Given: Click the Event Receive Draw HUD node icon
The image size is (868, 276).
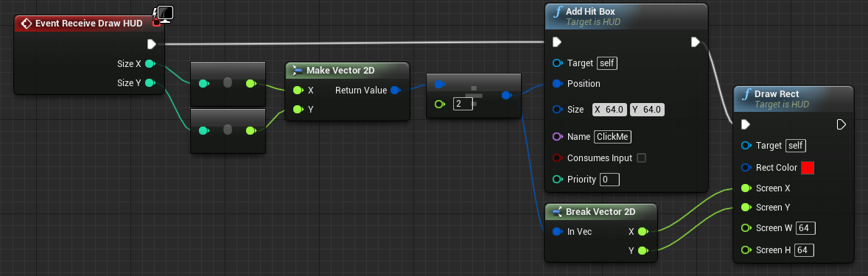Looking at the screenshot, I should (26, 24).
